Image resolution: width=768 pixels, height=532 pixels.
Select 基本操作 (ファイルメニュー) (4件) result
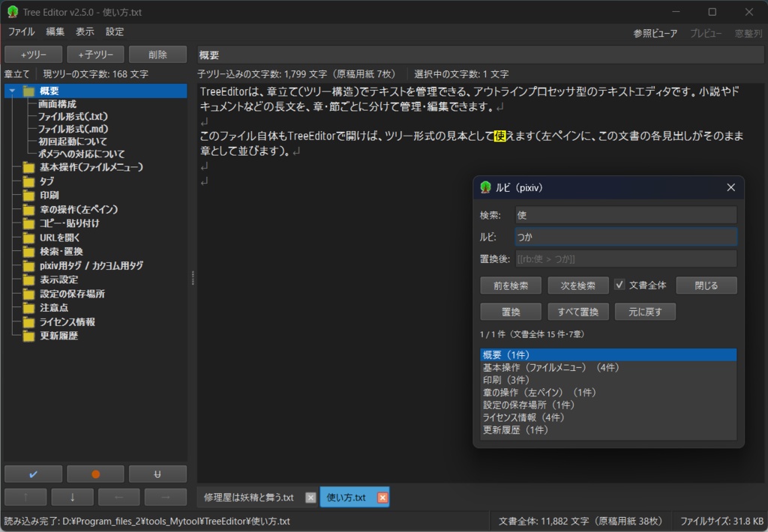tap(608, 368)
